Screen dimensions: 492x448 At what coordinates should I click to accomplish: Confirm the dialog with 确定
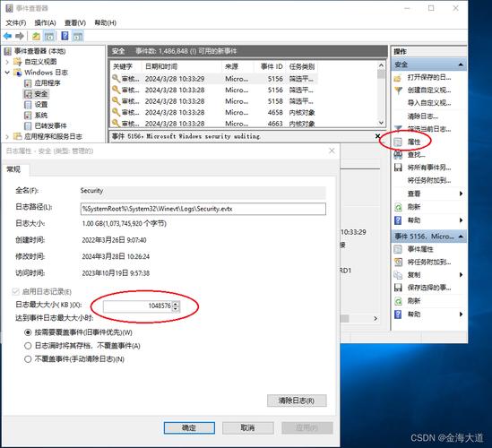[189, 427]
